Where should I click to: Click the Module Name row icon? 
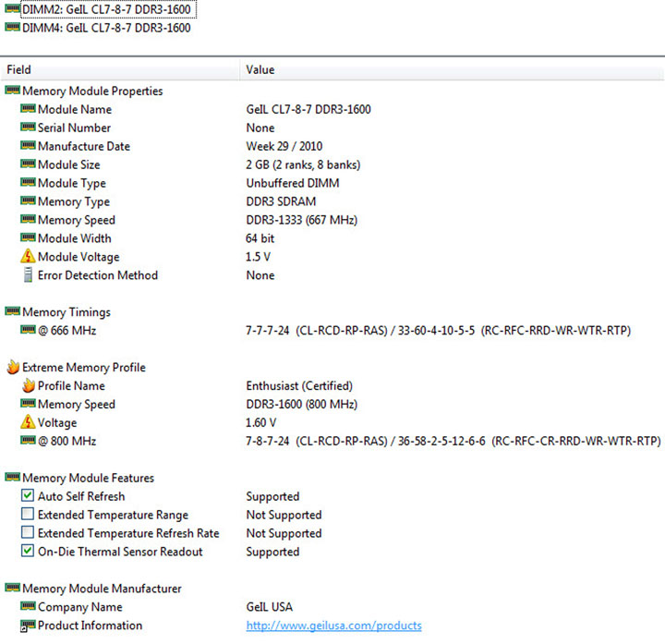28,109
